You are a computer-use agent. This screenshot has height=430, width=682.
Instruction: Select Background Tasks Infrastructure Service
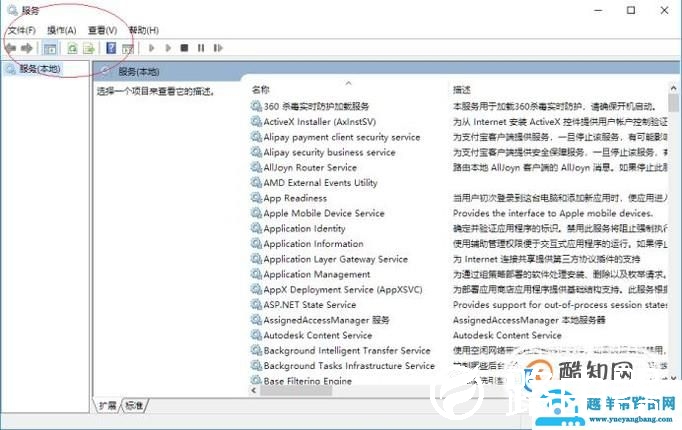click(x=349, y=366)
